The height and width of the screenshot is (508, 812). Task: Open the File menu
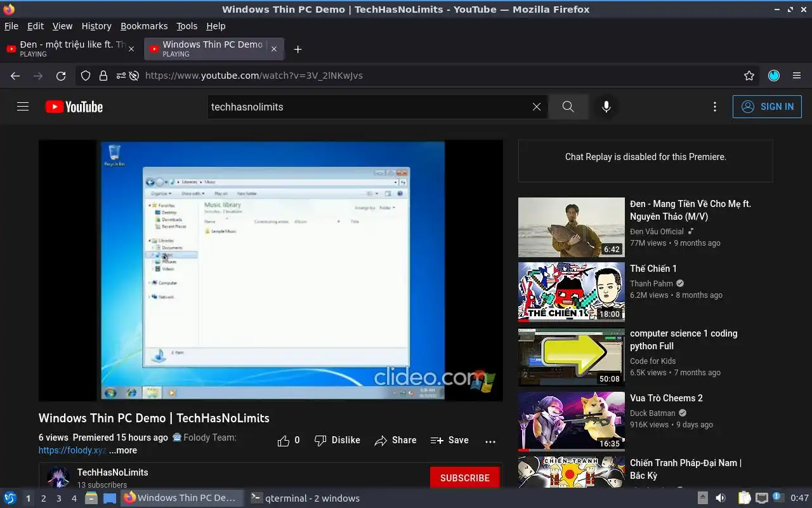click(11, 26)
